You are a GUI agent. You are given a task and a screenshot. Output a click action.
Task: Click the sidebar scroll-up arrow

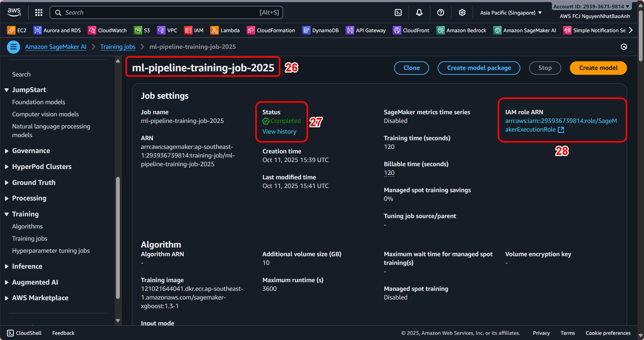click(118, 61)
